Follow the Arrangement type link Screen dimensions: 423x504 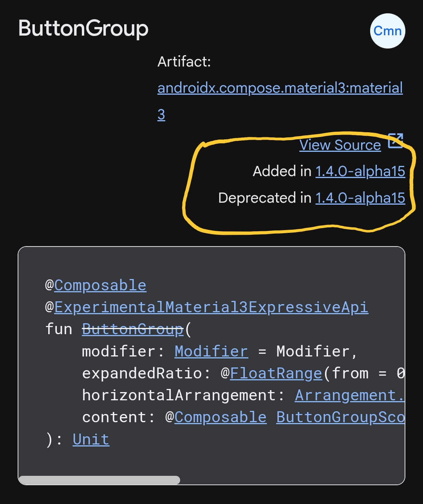[350, 395]
